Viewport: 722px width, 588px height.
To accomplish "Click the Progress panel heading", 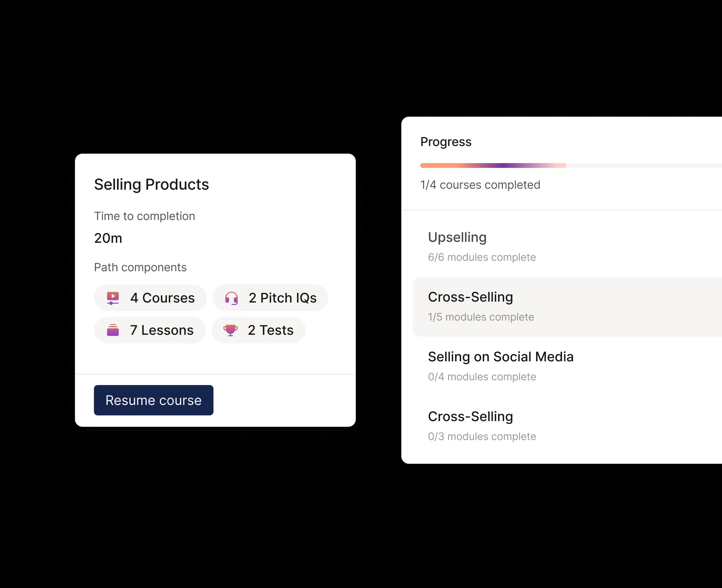I will point(446,142).
